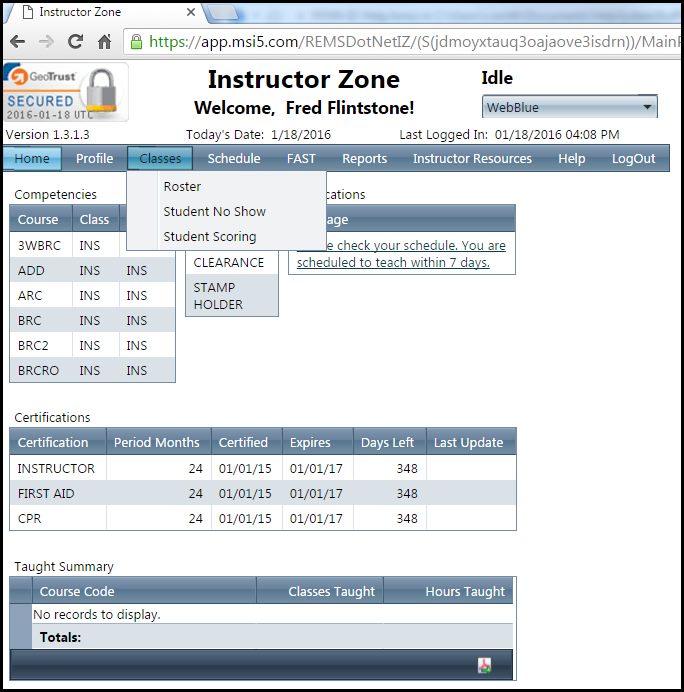
Task: Open the WebBlue theme dropdown
Action: tap(569, 107)
